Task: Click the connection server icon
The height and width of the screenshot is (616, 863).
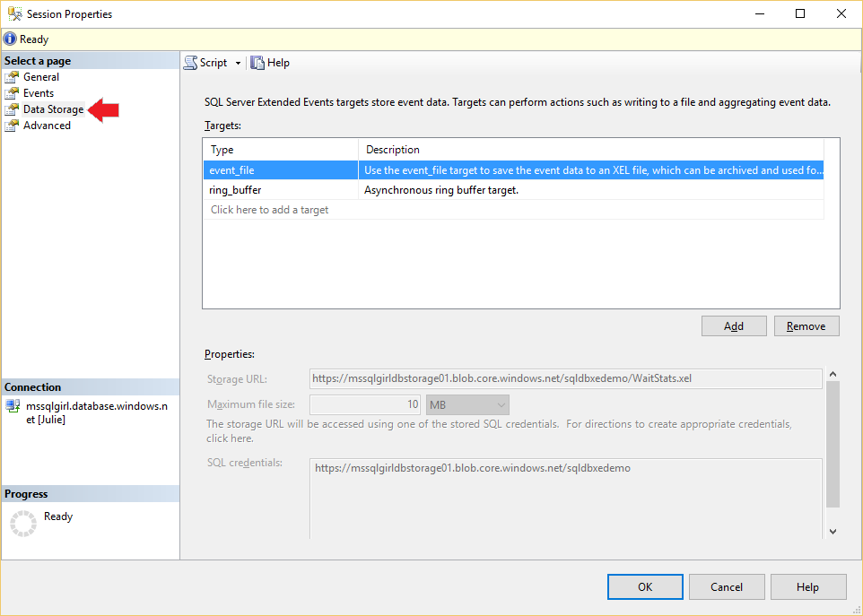Action: tap(13, 406)
